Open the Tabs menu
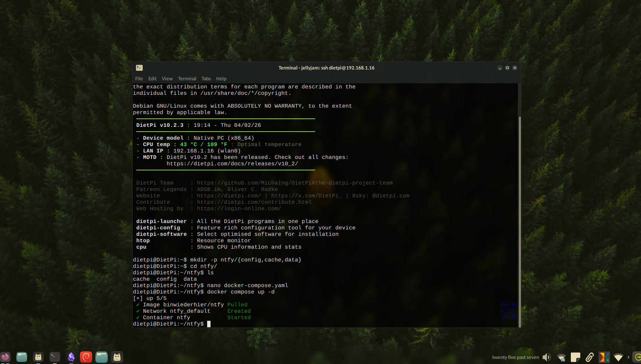The width and height of the screenshot is (641, 364). 206,79
